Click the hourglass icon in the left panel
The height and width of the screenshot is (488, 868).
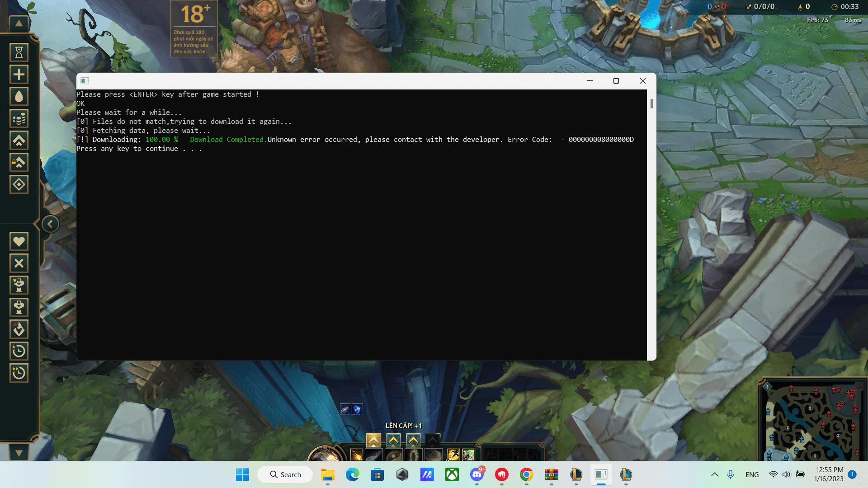19,52
